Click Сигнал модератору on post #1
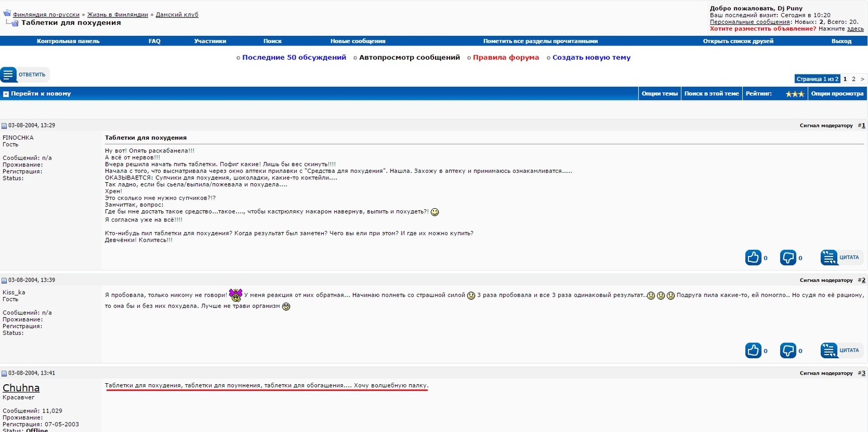The width and height of the screenshot is (868, 432). coord(826,126)
